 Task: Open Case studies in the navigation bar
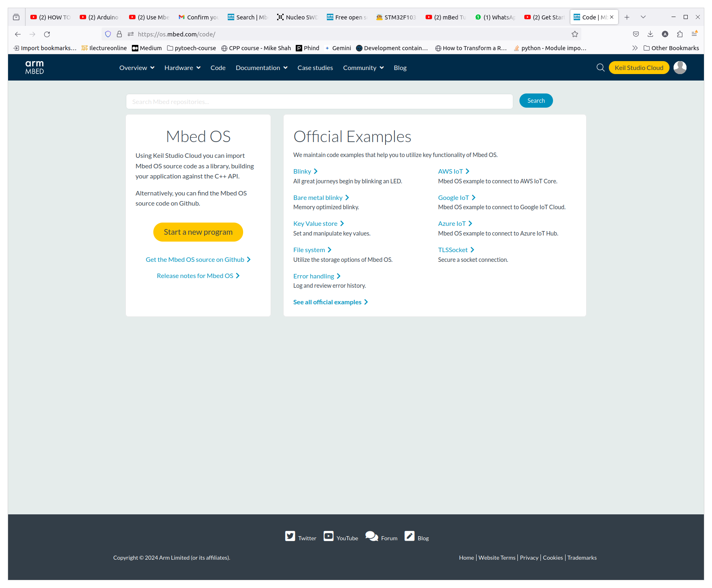(x=315, y=68)
